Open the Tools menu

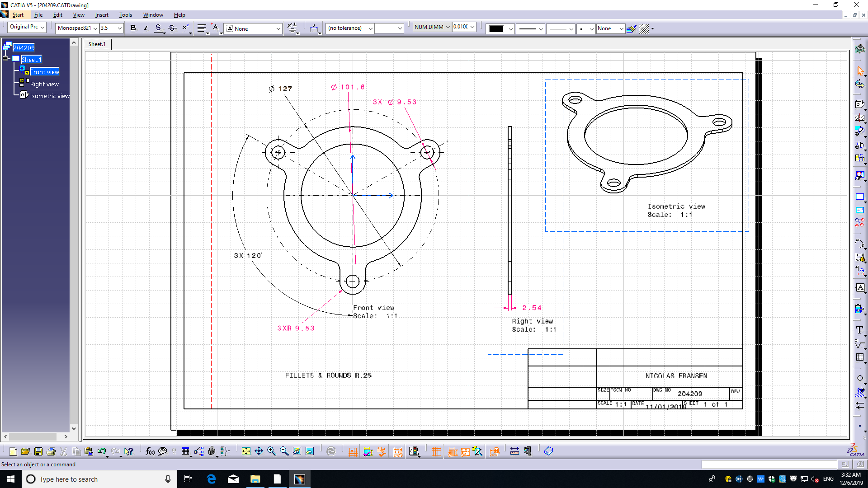pos(126,15)
